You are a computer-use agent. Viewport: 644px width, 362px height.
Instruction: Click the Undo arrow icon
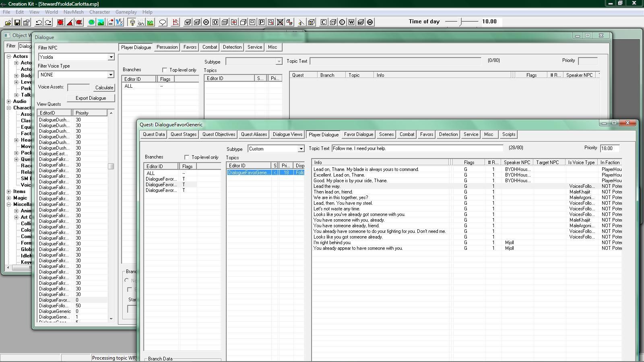[x=39, y=22]
